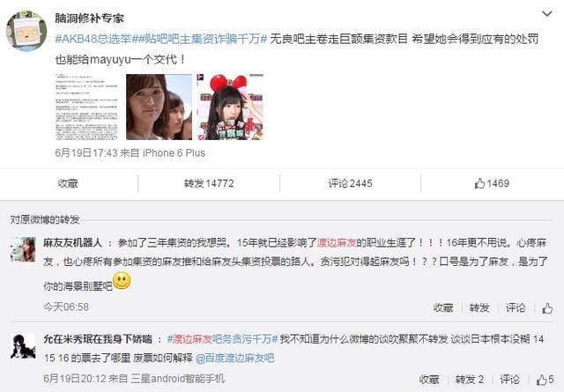564x392 pixels.
Task: Open the #AKB48总选举# hashtag link
Action: pos(93,39)
